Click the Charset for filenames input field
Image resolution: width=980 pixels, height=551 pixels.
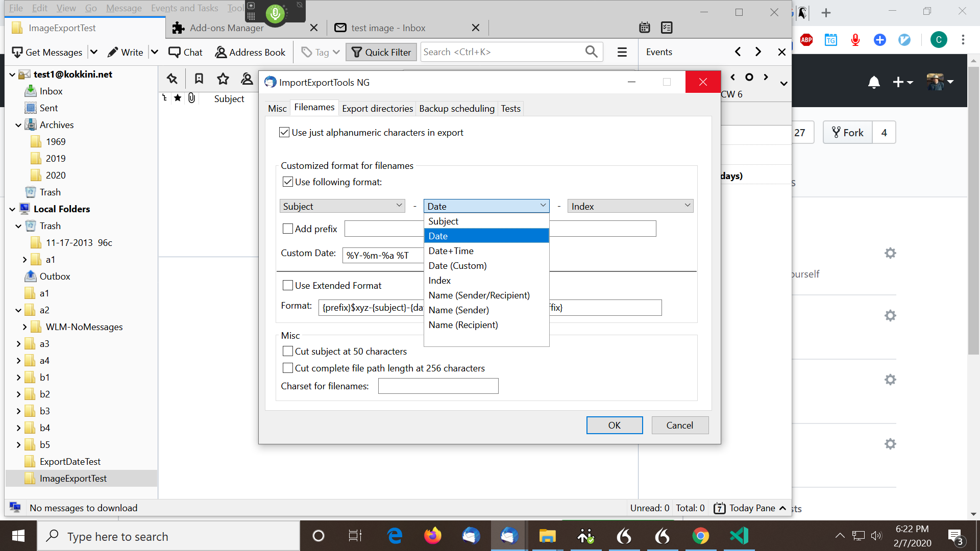[437, 386]
